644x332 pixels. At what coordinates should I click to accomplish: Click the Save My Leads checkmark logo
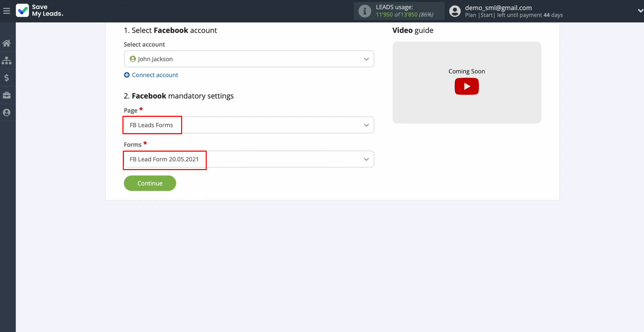pos(23,11)
